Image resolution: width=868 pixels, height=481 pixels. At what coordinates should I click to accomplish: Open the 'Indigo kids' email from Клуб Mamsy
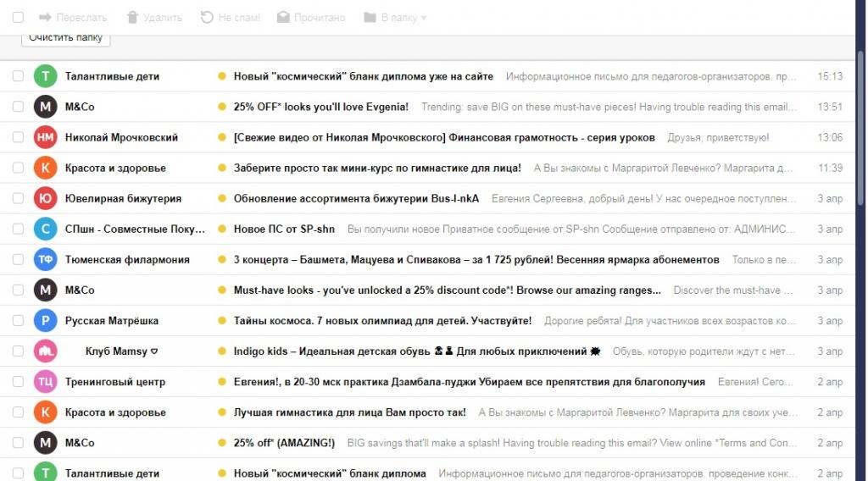coord(410,351)
